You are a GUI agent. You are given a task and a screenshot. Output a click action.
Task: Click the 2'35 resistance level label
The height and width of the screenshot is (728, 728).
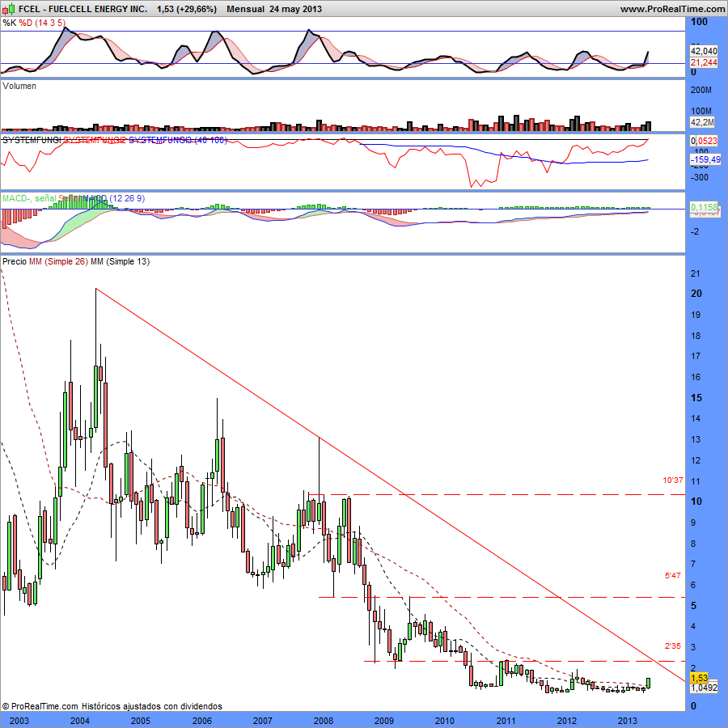(673, 645)
